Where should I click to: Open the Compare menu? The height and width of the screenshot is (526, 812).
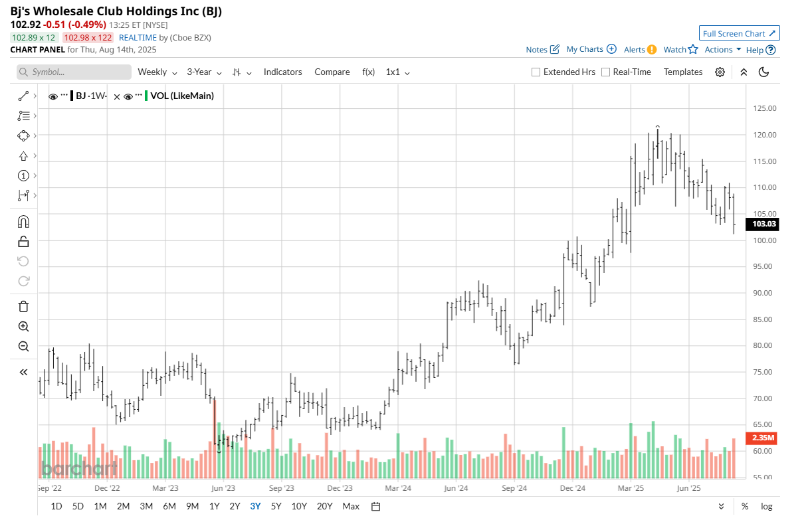tap(332, 72)
